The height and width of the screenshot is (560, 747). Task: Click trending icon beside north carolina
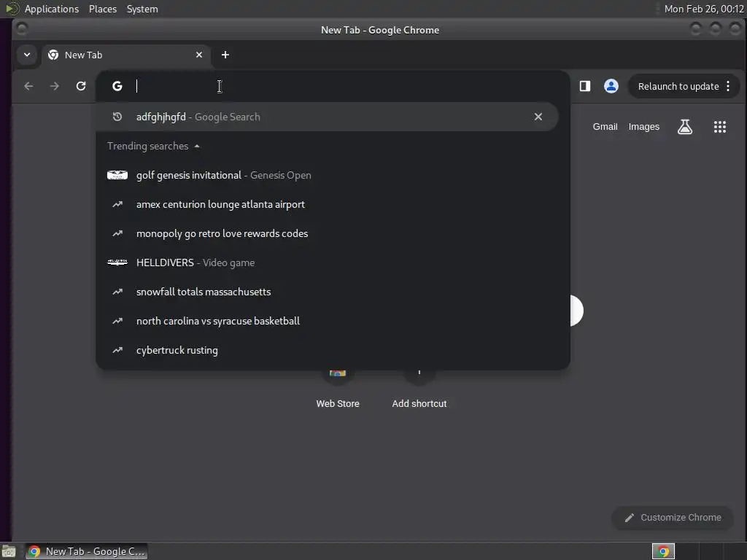click(x=117, y=321)
